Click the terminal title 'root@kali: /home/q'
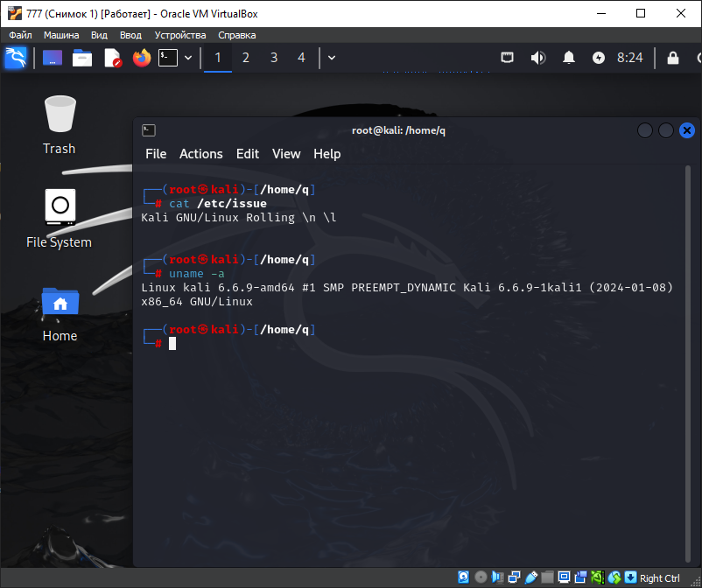 click(x=398, y=130)
